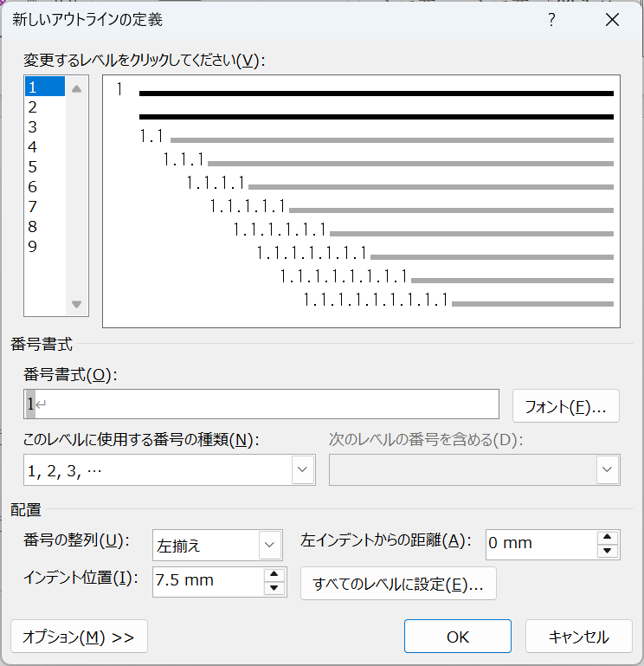Open the 次のレベルの番号を含める dropdown
The image size is (644, 666).
tap(608, 469)
